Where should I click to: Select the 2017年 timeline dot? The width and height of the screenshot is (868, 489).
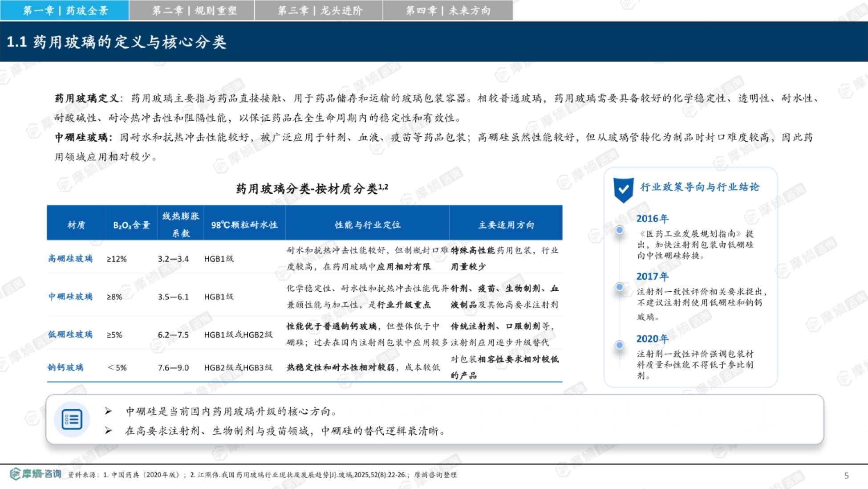tap(619, 287)
